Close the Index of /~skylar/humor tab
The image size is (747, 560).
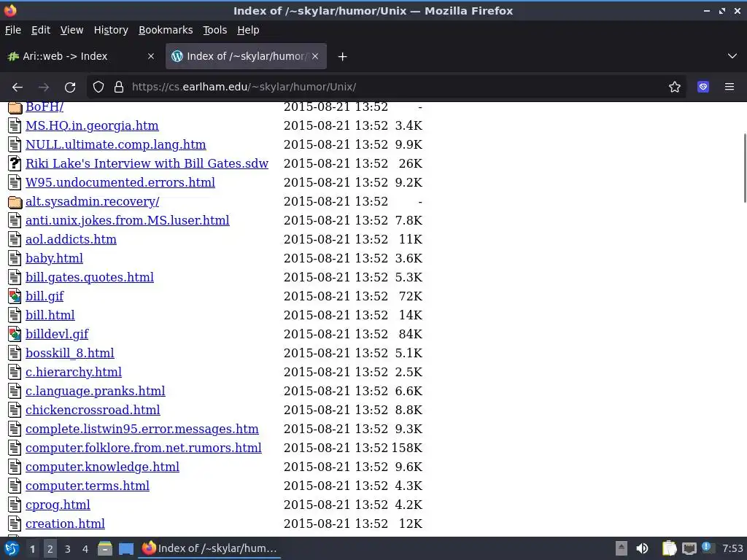click(315, 56)
